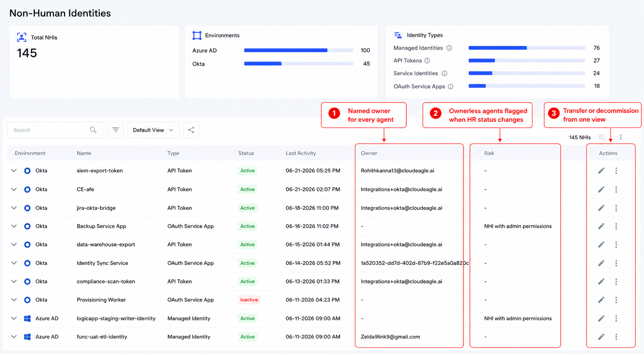
Task: Click the Okta environment bar
Action: pyautogui.click(x=299, y=64)
